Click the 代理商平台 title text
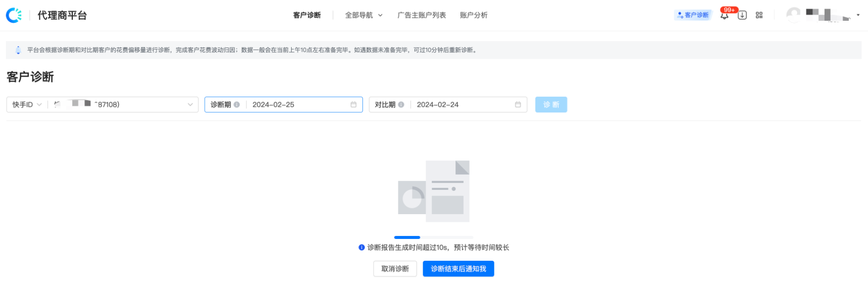This screenshot has width=868, height=281. click(62, 16)
